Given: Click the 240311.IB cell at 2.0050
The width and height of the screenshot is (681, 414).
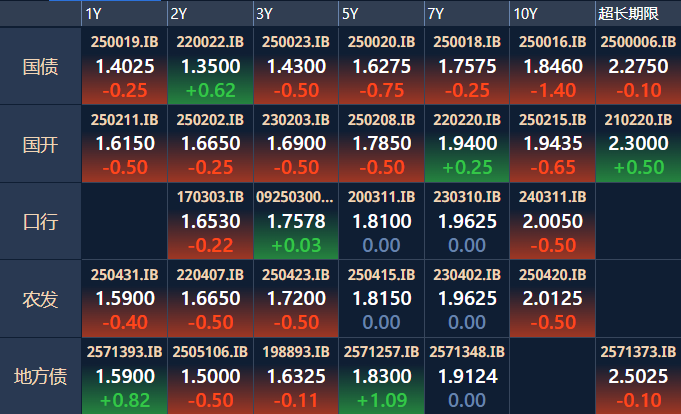Looking at the screenshot, I should 552,221.
